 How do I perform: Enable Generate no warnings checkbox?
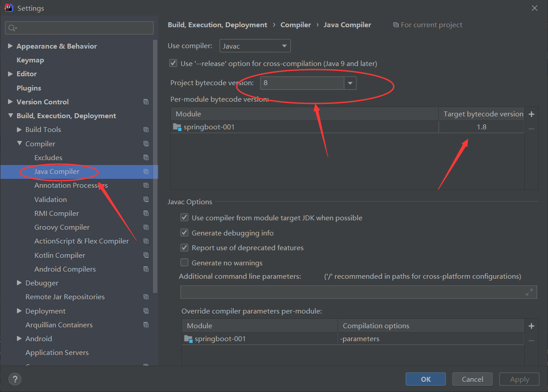click(x=184, y=263)
